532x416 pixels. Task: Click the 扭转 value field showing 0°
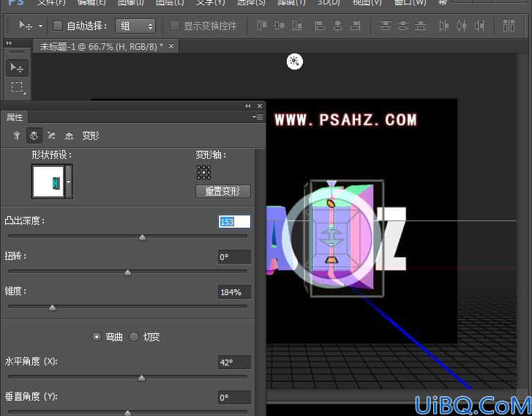pyautogui.click(x=234, y=257)
